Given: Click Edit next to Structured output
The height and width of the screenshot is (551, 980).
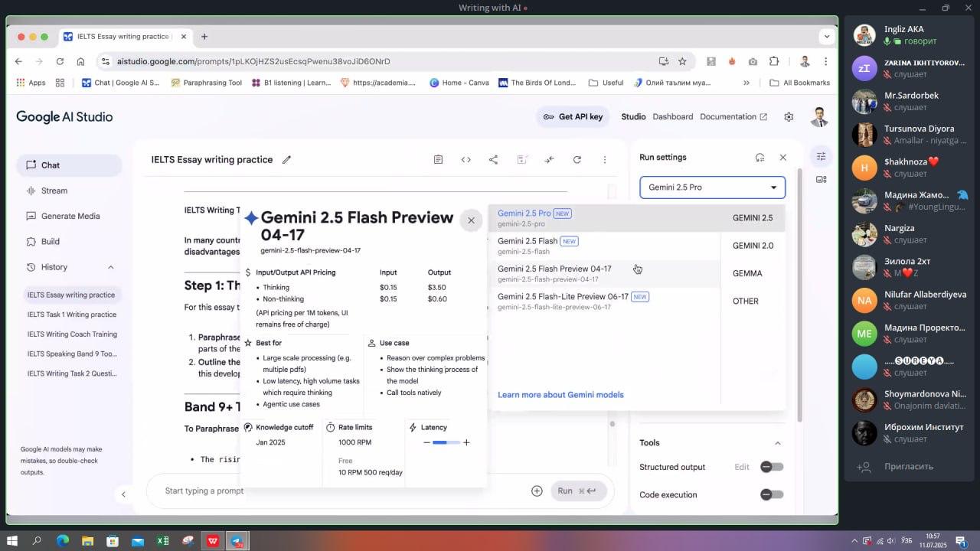Looking at the screenshot, I should pyautogui.click(x=742, y=467).
